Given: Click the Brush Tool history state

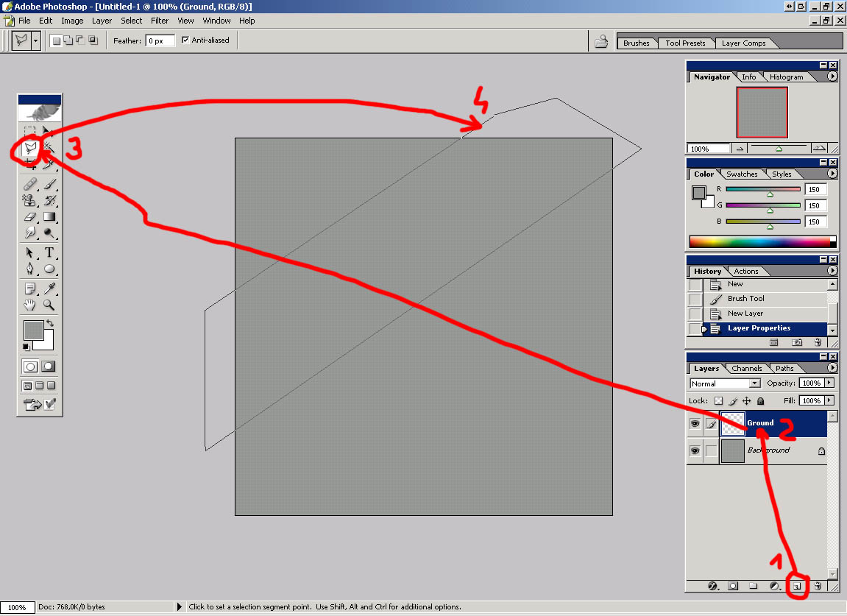Looking at the screenshot, I should 745,299.
